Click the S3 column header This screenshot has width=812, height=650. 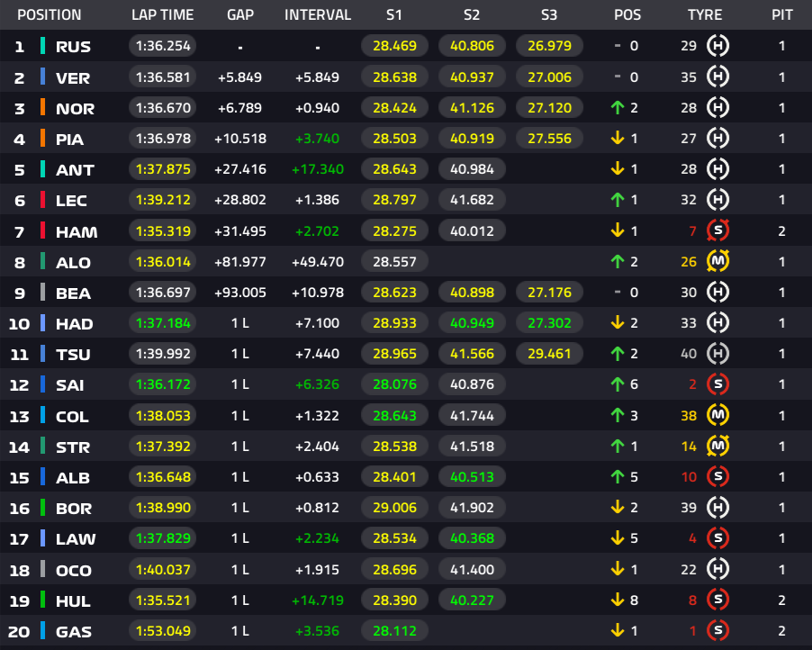pyautogui.click(x=549, y=15)
